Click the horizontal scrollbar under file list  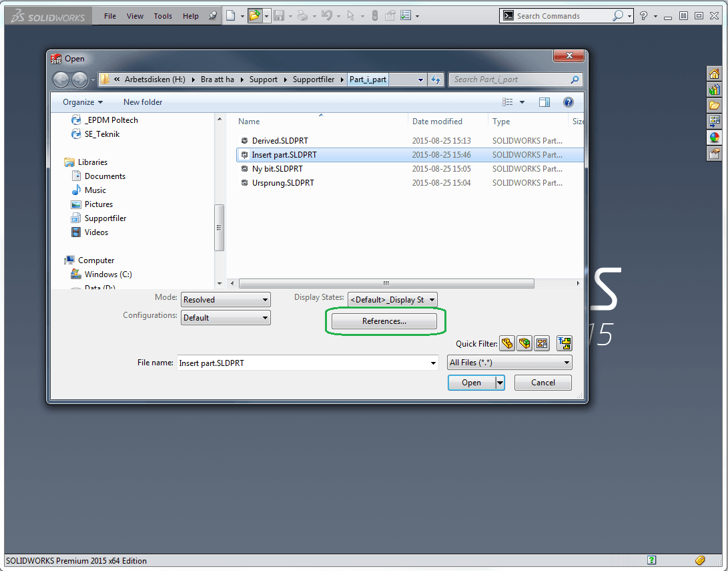(x=386, y=283)
